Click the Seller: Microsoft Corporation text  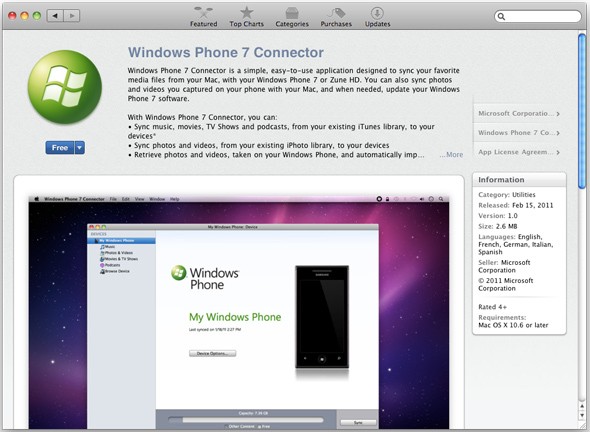click(x=504, y=266)
